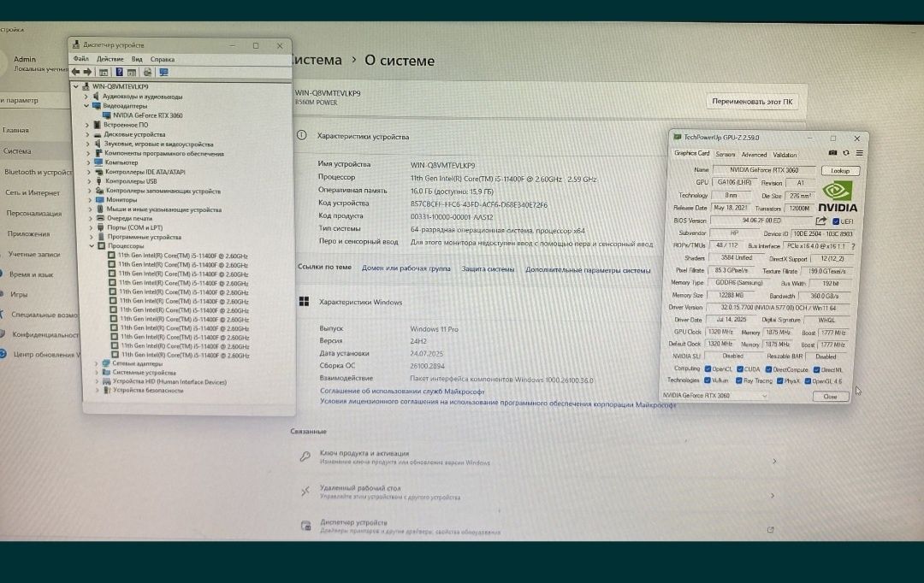Click the Lookup button in GPU-Z
Image resolution: width=924 pixels, height=583 pixels.
click(x=840, y=171)
